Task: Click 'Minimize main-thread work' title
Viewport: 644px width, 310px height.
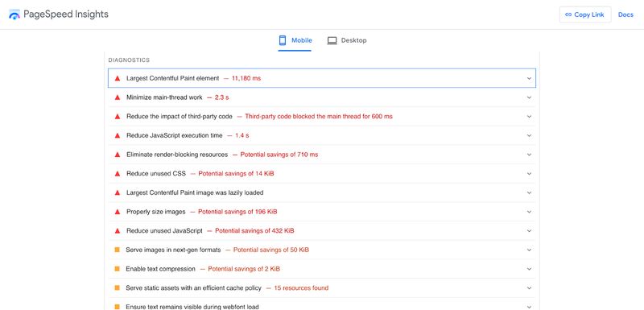Action: 164,97
